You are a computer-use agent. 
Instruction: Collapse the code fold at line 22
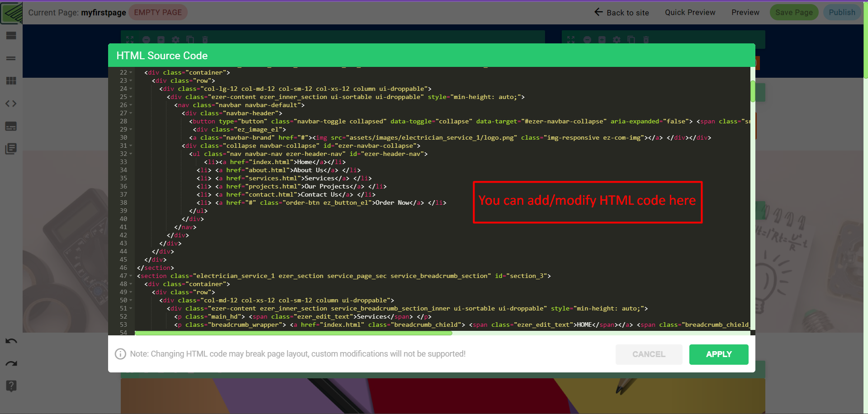pyautogui.click(x=131, y=72)
